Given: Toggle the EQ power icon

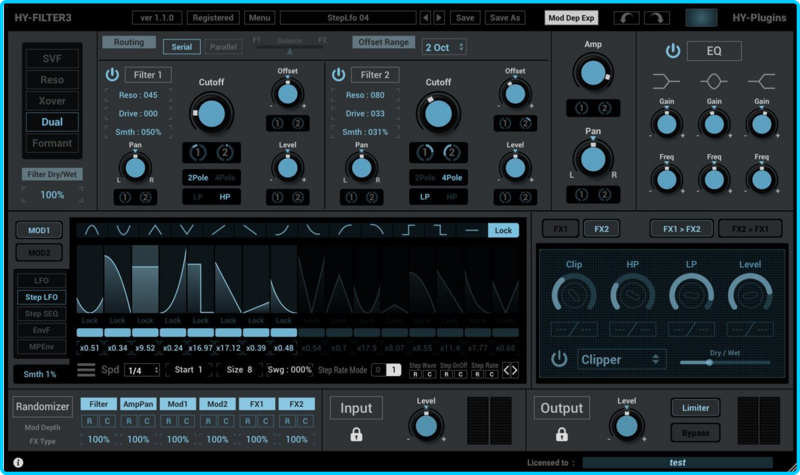Looking at the screenshot, I should tap(673, 51).
